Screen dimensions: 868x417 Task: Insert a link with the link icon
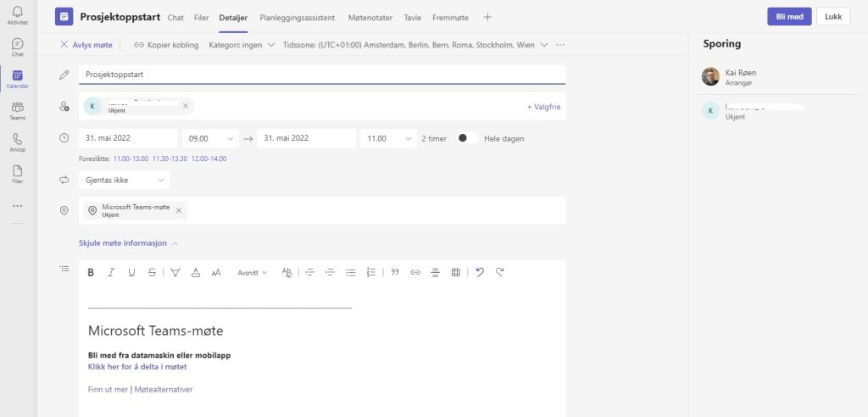pos(415,272)
